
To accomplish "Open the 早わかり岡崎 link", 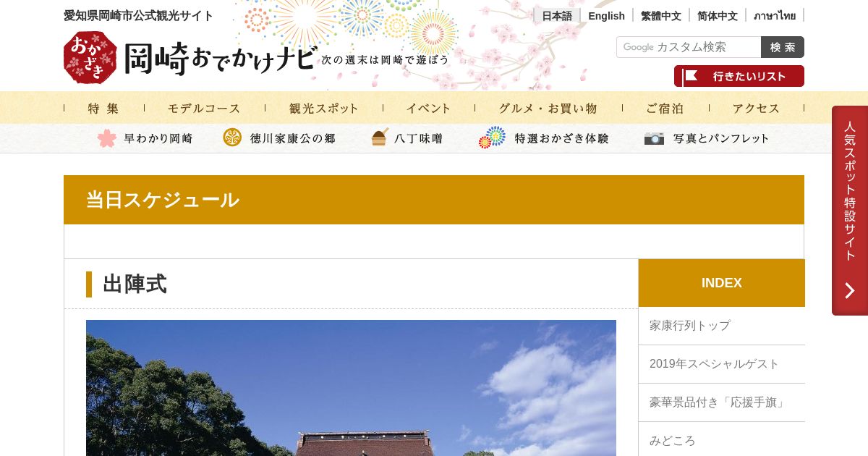I will (x=158, y=138).
